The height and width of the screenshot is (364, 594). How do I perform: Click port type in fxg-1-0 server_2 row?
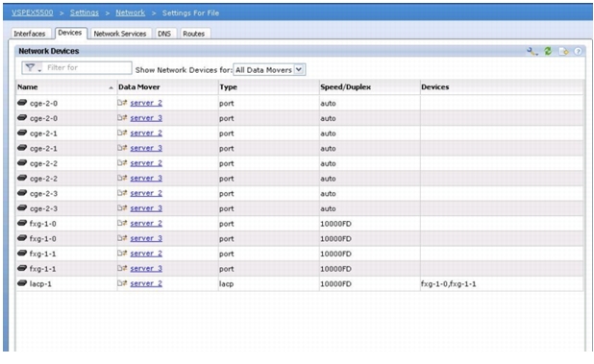[226, 224]
